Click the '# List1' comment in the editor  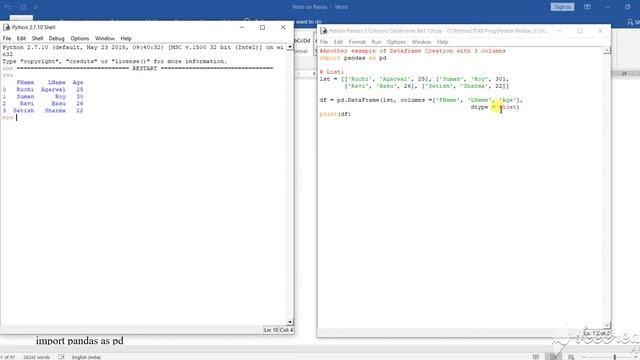click(332, 72)
